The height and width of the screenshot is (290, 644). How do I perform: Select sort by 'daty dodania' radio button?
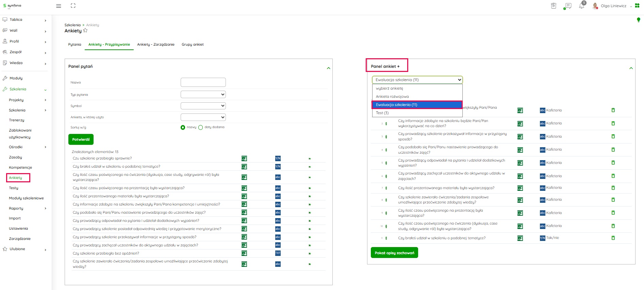(201, 127)
